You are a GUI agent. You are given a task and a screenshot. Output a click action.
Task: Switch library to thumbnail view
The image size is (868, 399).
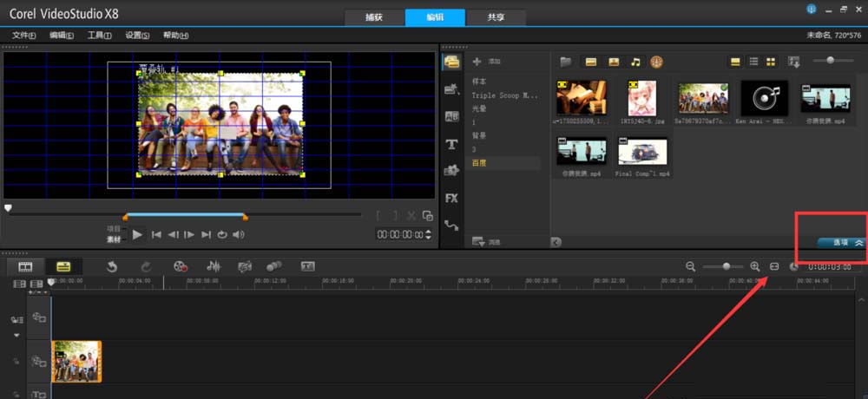771,62
